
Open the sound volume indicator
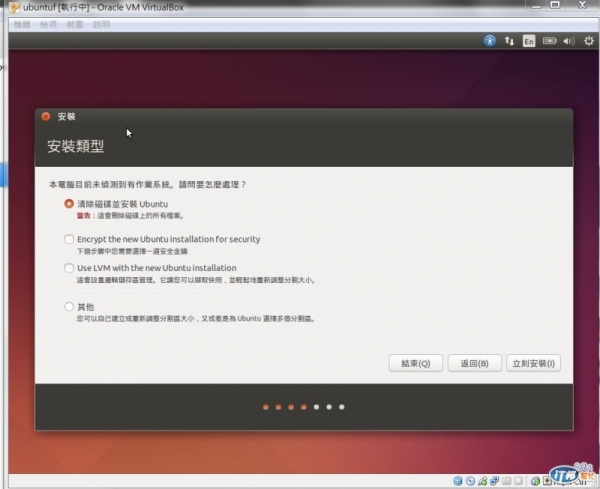click(x=569, y=41)
